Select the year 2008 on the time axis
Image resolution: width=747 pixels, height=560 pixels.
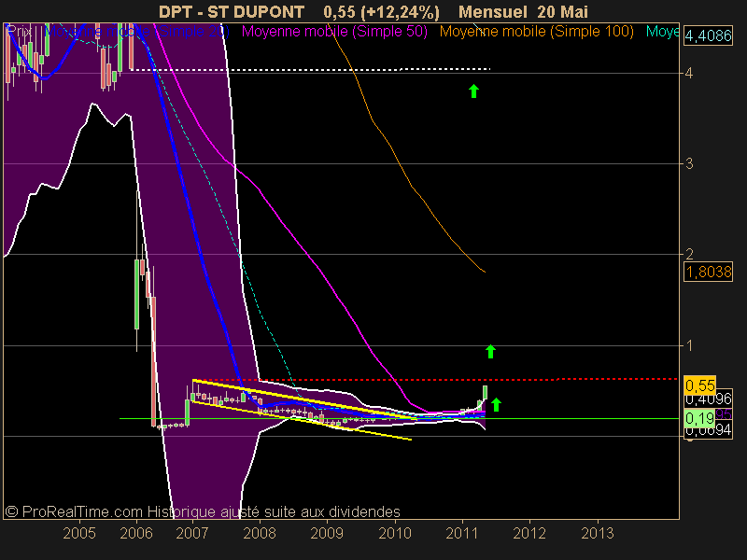(260, 533)
